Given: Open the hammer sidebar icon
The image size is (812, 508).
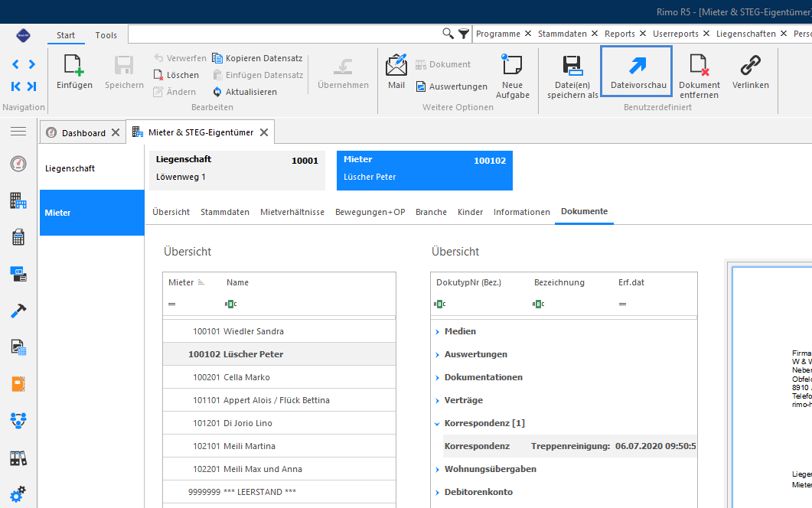Looking at the screenshot, I should pos(18,311).
